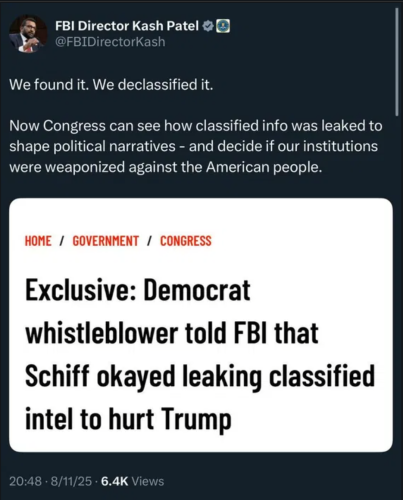Click the slash between GOVERNMENT and CONGRESS
Screen dimensions: 403x500
point(150,241)
